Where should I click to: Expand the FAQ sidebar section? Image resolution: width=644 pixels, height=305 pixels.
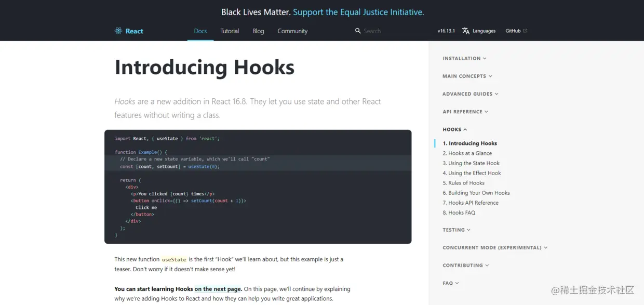(450, 283)
